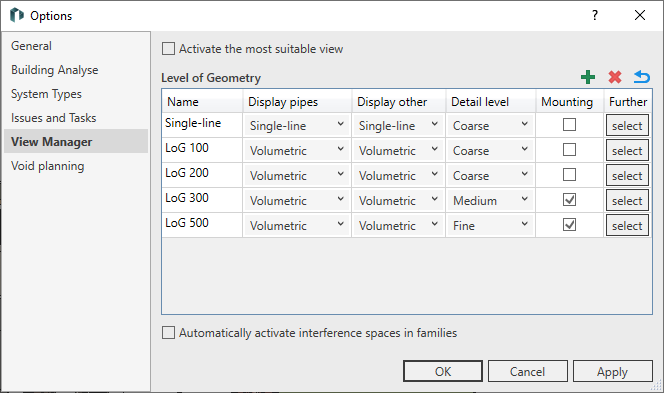Close the Options dialog window

click(640, 15)
